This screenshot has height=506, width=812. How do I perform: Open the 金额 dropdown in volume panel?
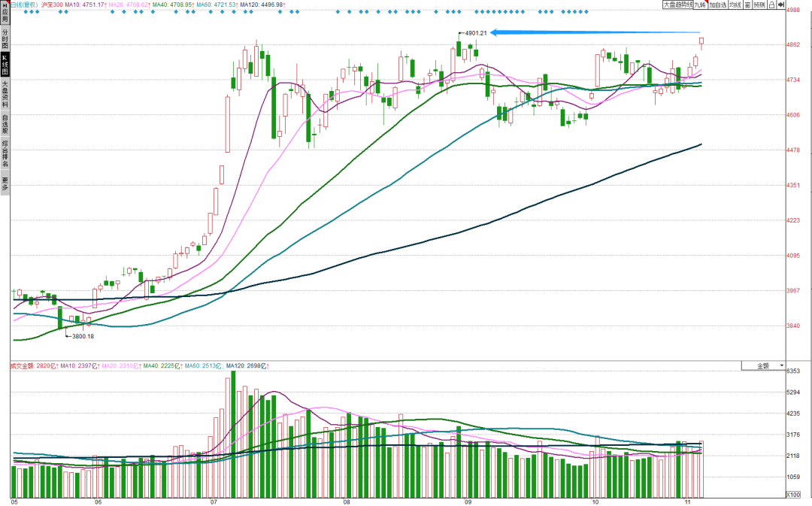pos(763,365)
